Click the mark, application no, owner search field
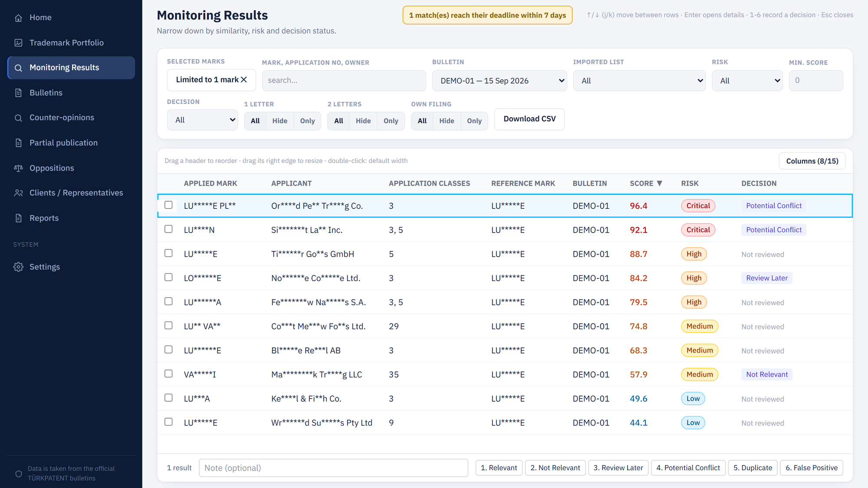Screen dimensions: 868x488 click(x=344, y=81)
